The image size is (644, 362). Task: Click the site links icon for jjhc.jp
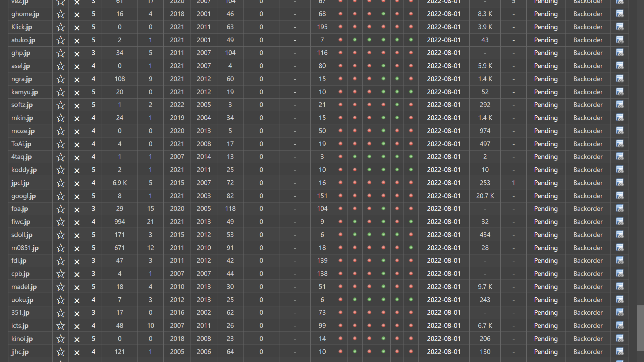[620, 352]
